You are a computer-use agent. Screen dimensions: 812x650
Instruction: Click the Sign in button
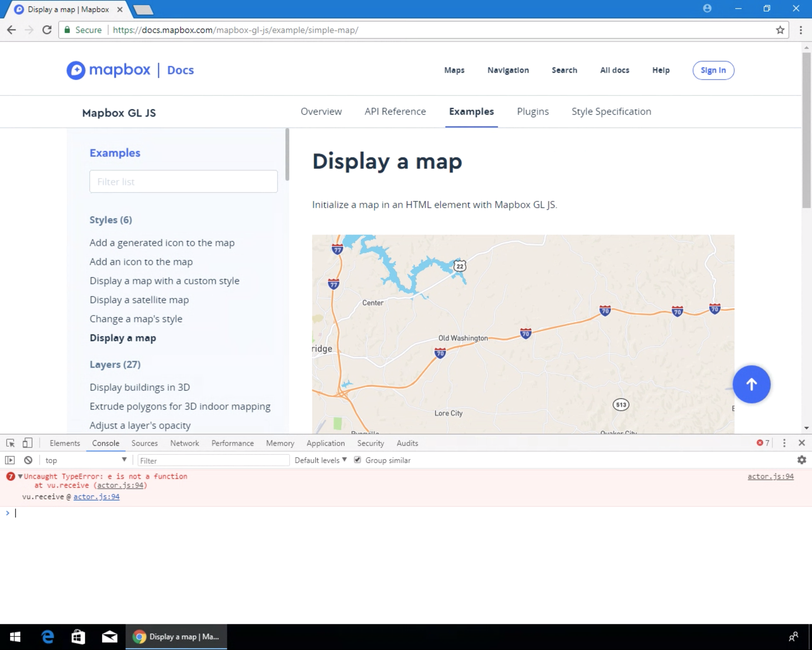[713, 70]
